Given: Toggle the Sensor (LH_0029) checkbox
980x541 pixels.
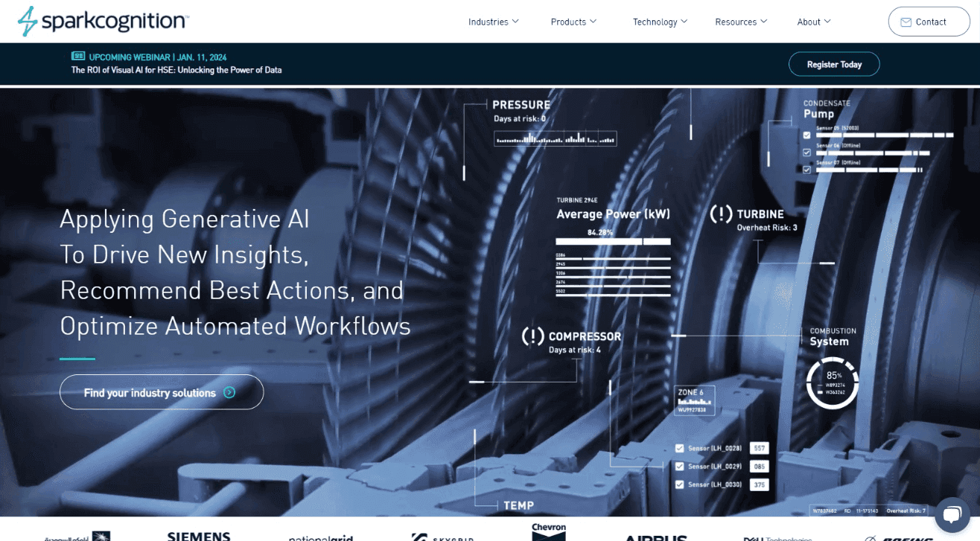Looking at the screenshot, I should [679, 467].
